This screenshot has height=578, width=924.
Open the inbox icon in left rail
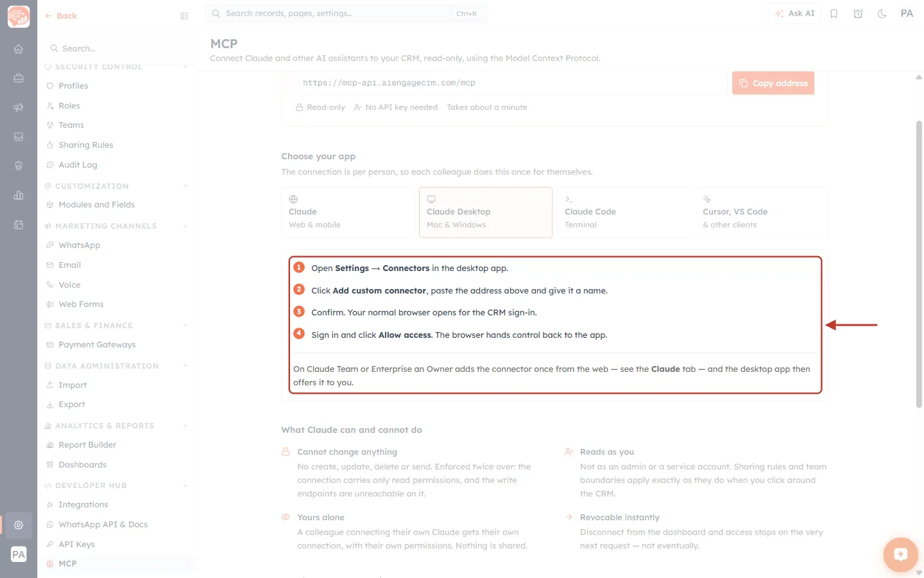19,137
